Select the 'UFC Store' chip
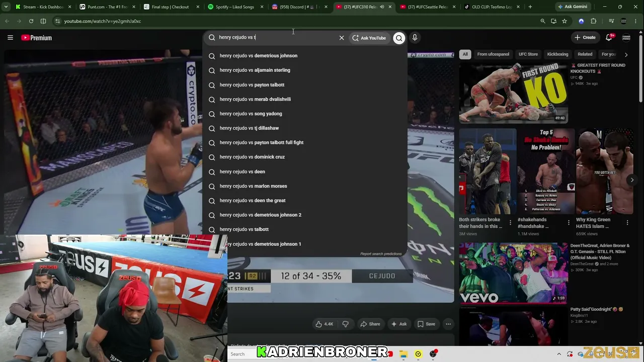Viewport: 644px width, 362px height. 528,54
